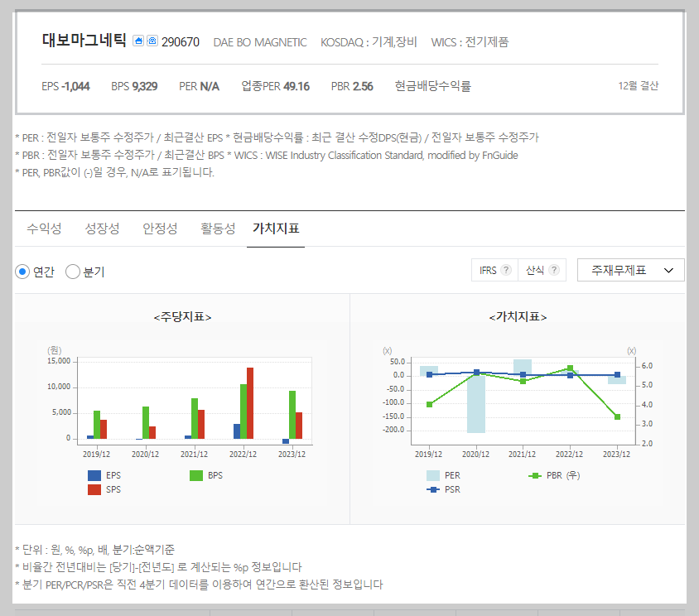Click the <가치지표> chart title
This screenshot has height=616, width=699.
point(518,317)
